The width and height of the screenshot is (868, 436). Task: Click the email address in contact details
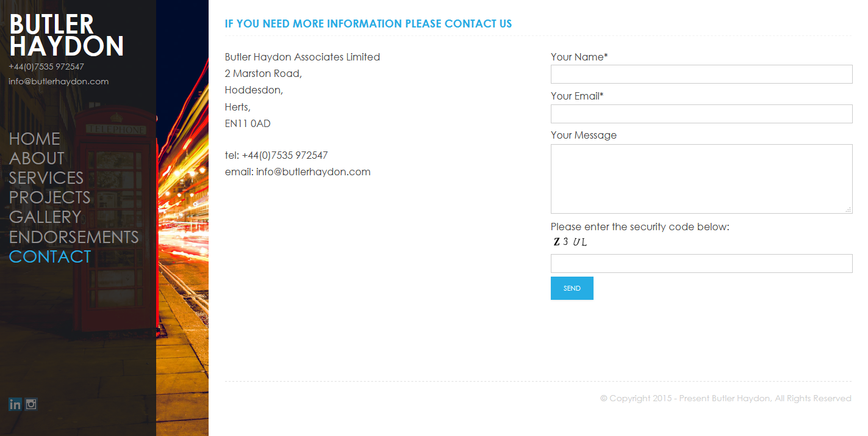[313, 172]
